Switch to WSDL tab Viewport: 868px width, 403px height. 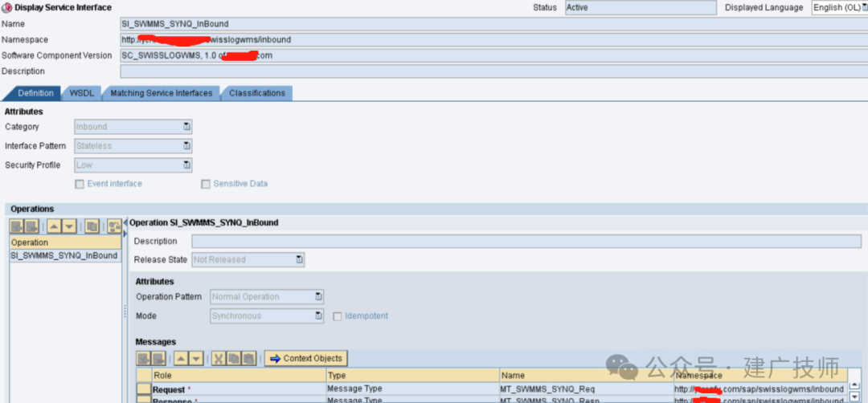[82, 93]
